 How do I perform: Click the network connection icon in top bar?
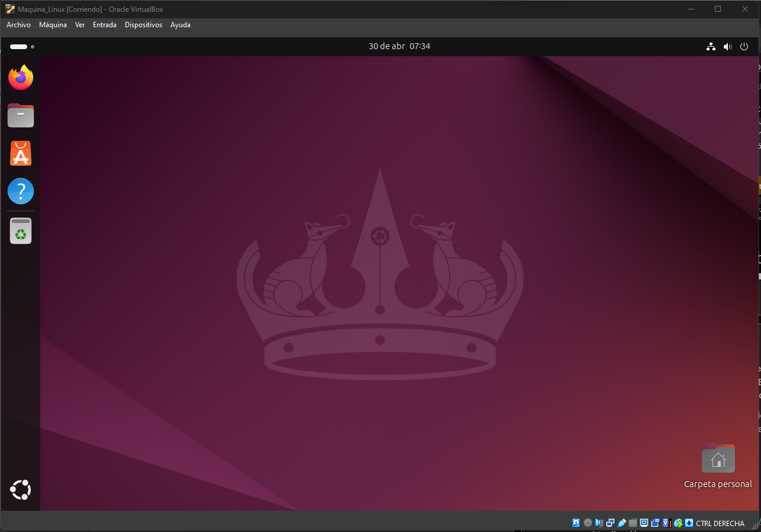[711, 47]
